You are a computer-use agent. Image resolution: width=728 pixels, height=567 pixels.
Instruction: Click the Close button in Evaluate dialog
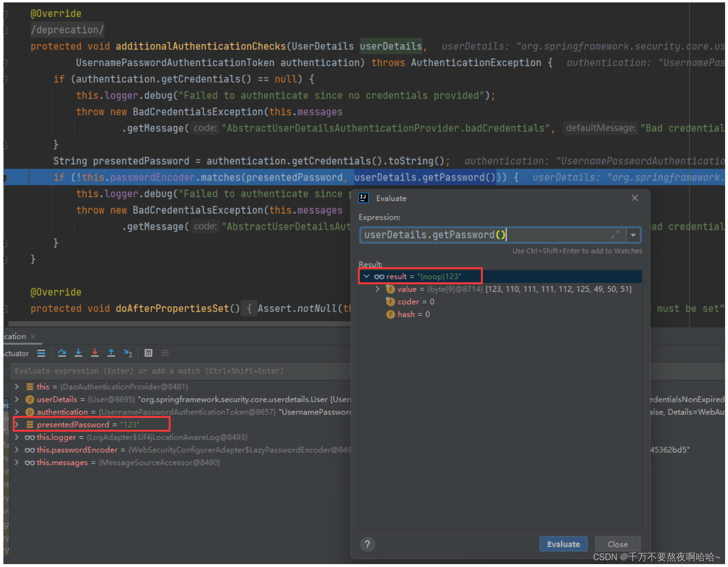(617, 544)
